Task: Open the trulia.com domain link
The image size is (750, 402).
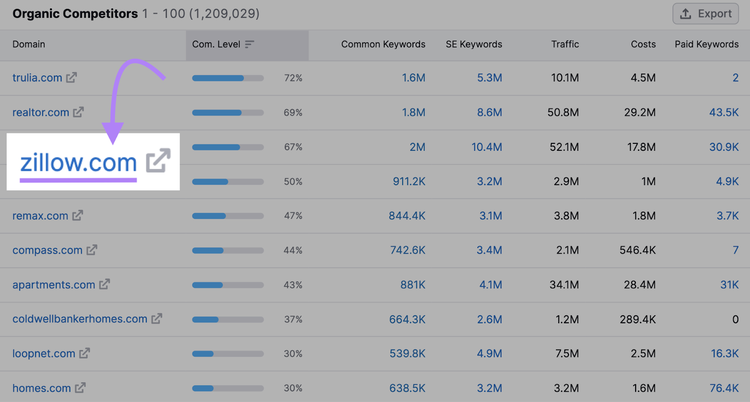Action: click(x=37, y=78)
